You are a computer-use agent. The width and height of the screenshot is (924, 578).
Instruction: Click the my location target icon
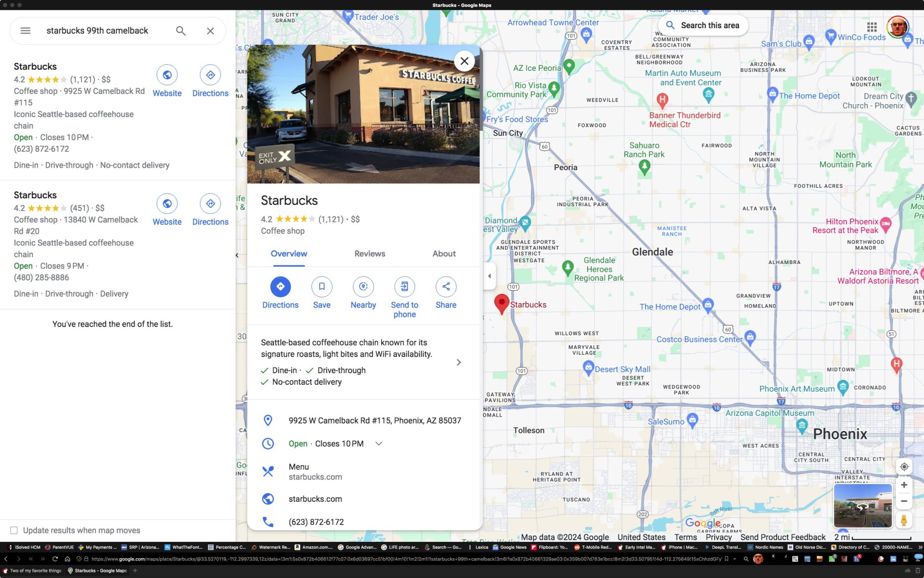[x=904, y=467]
